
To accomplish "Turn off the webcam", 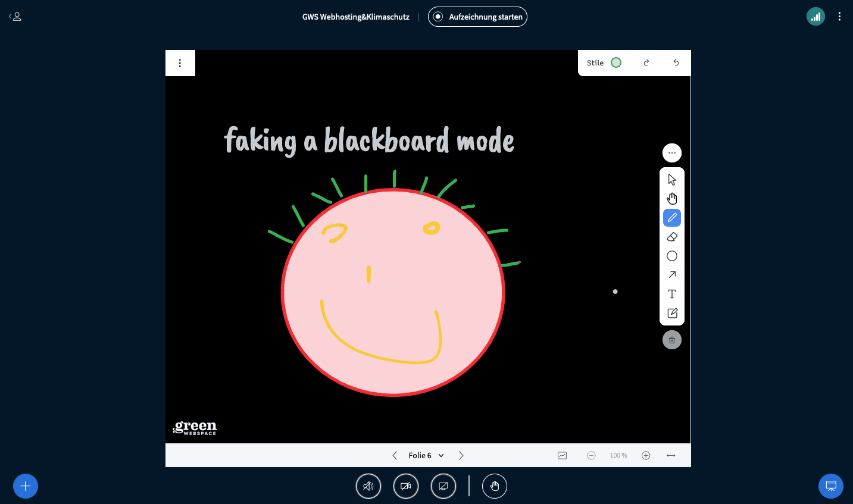I will coord(406,486).
